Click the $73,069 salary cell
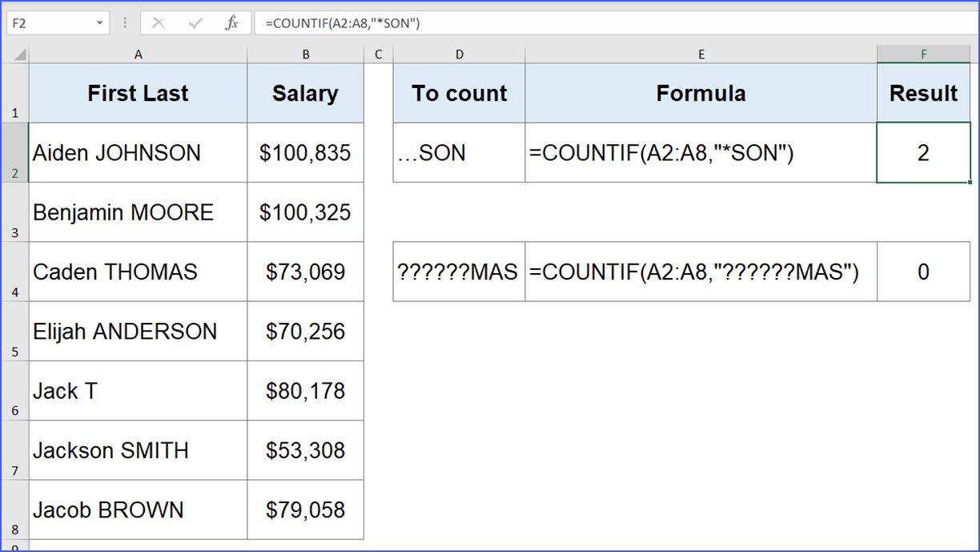 pyautogui.click(x=305, y=272)
